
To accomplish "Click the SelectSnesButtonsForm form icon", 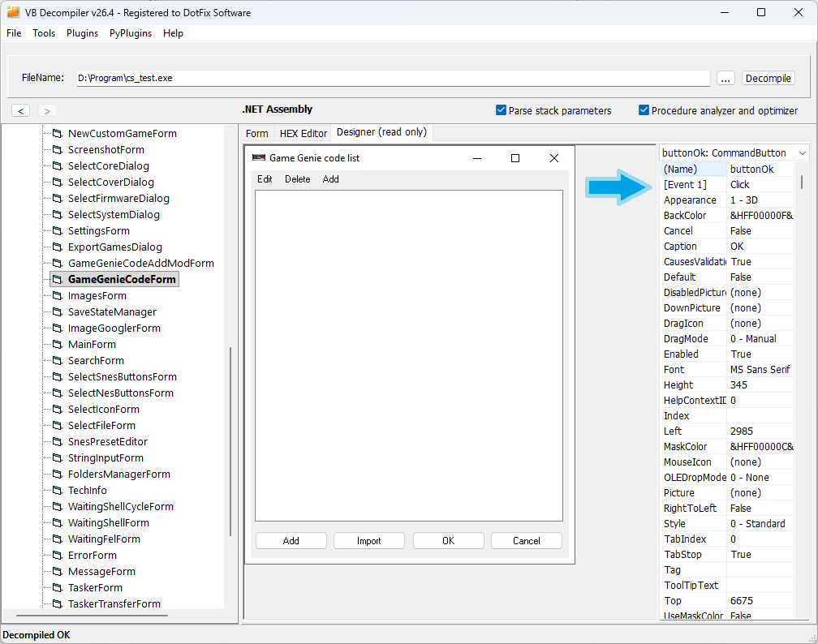I will (x=58, y=376).
